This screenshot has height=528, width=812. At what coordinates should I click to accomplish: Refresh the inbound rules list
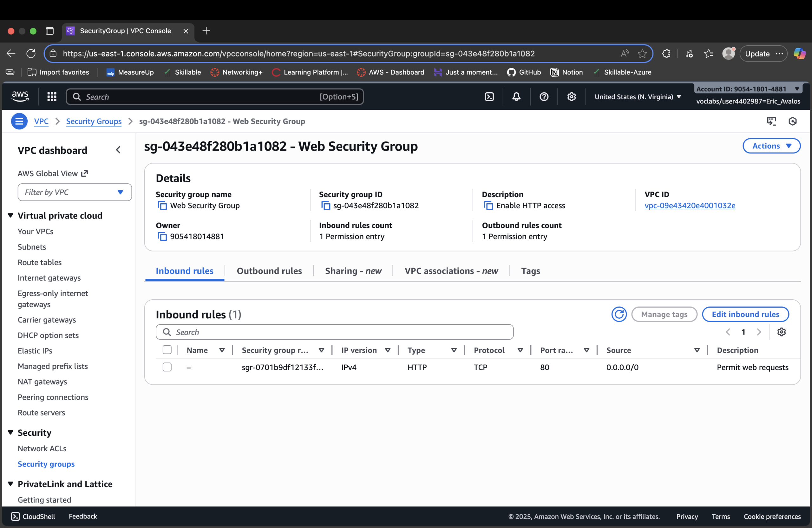coord(619,314)
